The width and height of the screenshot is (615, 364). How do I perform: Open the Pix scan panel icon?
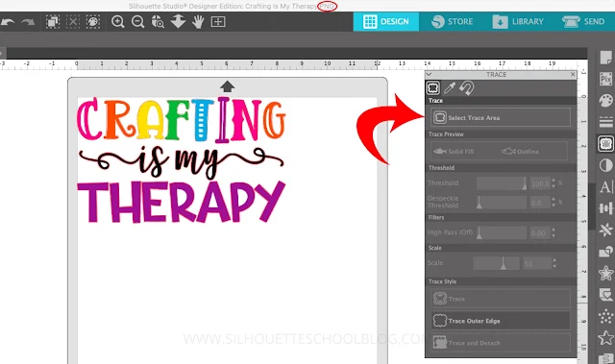605,79
